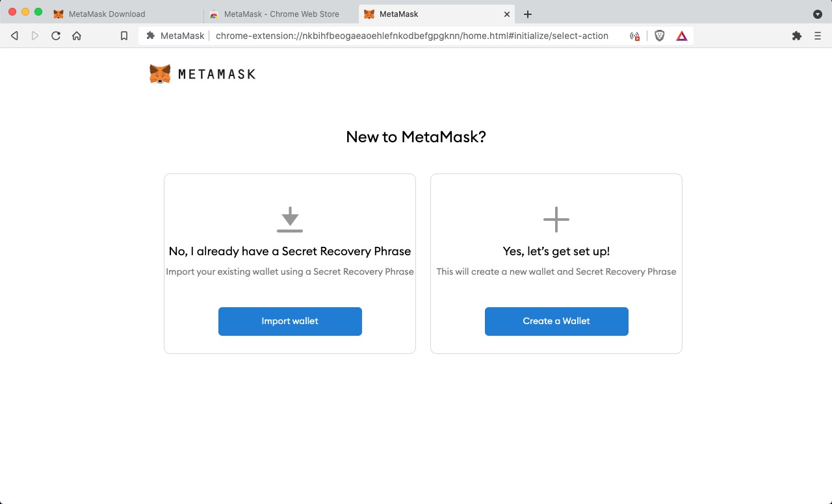
Task: Click the download arrow icon above Import
Action: pyautogui.click(x=290, y=220)
